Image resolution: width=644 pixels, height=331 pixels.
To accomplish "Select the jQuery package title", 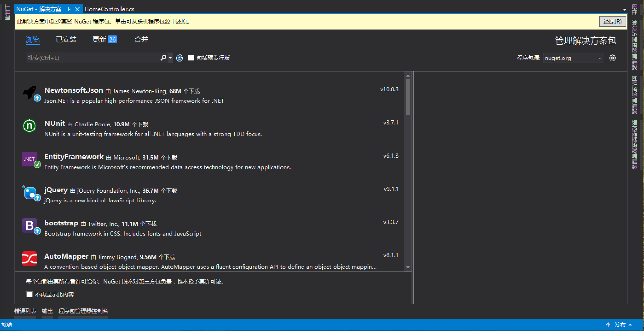I will [56, 190].
